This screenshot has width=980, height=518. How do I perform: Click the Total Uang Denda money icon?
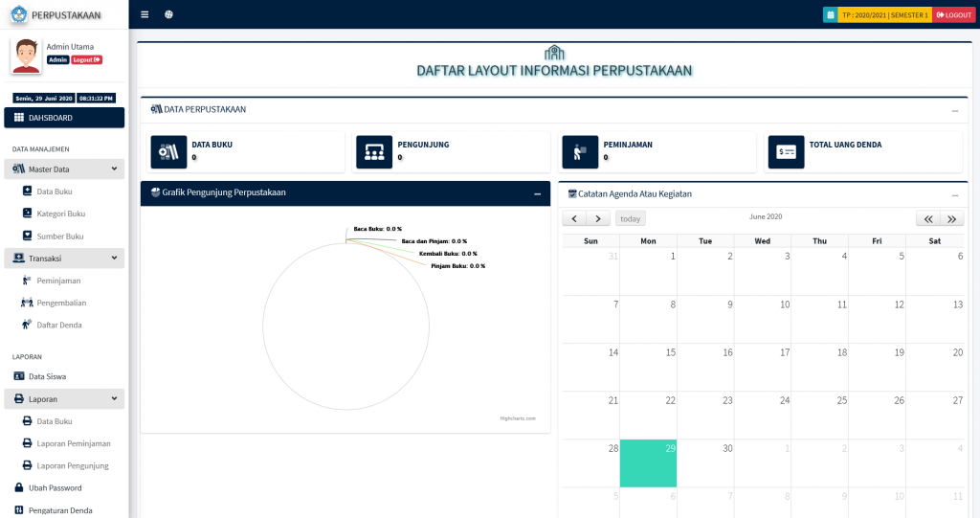coord(787,152)
